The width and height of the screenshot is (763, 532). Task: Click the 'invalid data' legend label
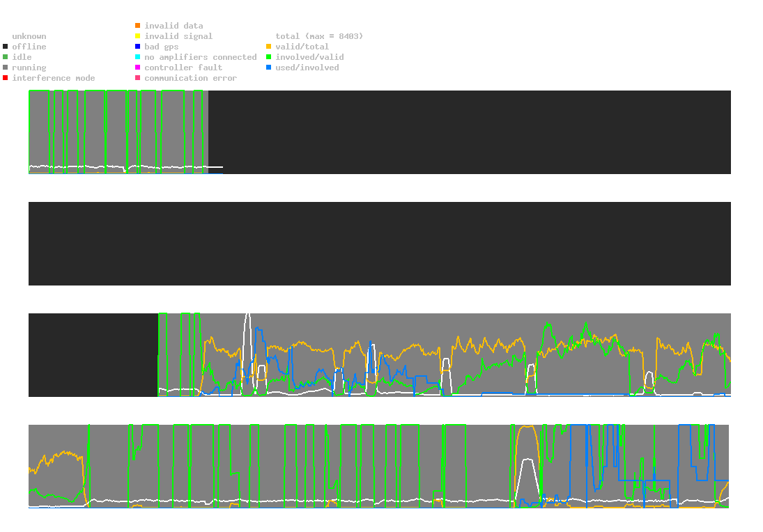click(x=174, y=26)
